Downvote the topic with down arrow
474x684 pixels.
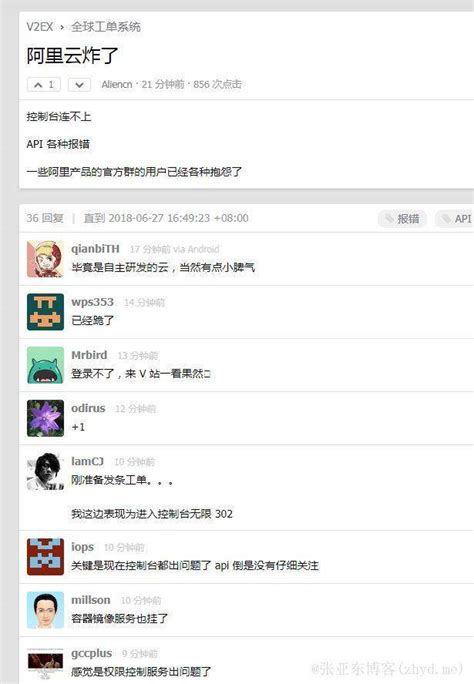pos(79,85)
